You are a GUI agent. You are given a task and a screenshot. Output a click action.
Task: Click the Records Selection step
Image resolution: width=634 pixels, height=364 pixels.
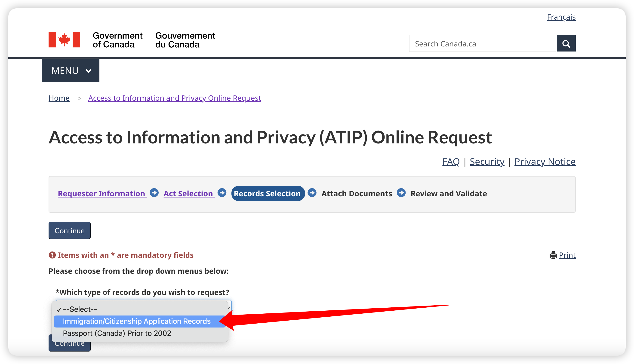click(x=268, y=194)
